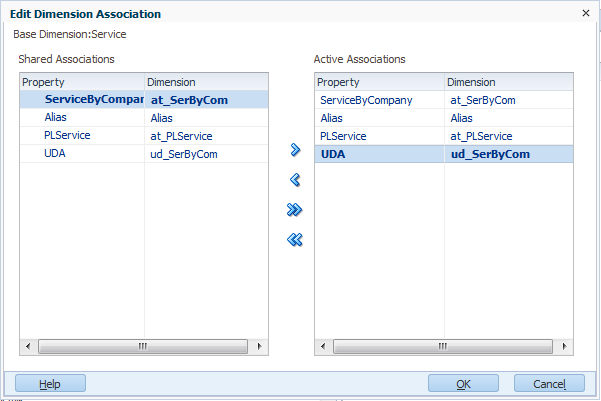Click right scroll arrow of Shared Associations
Viewport: 601px width, 401px height.
click(x=259, y=346)
